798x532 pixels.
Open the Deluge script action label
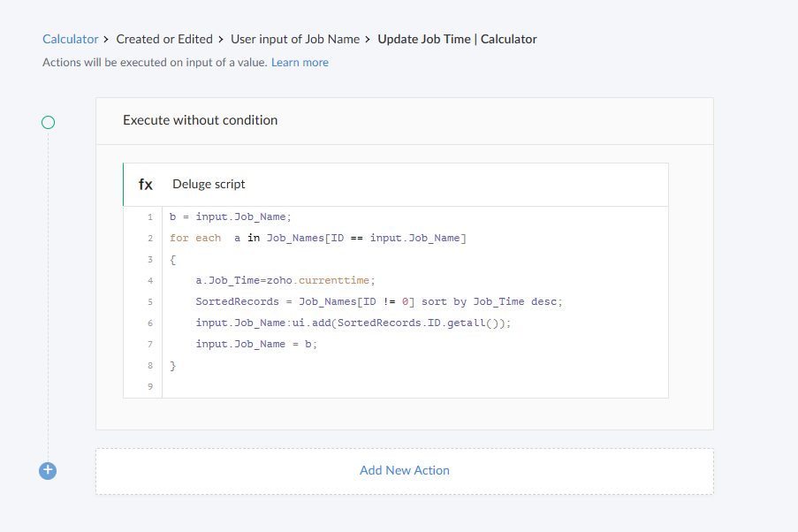(x=209, y=185)
